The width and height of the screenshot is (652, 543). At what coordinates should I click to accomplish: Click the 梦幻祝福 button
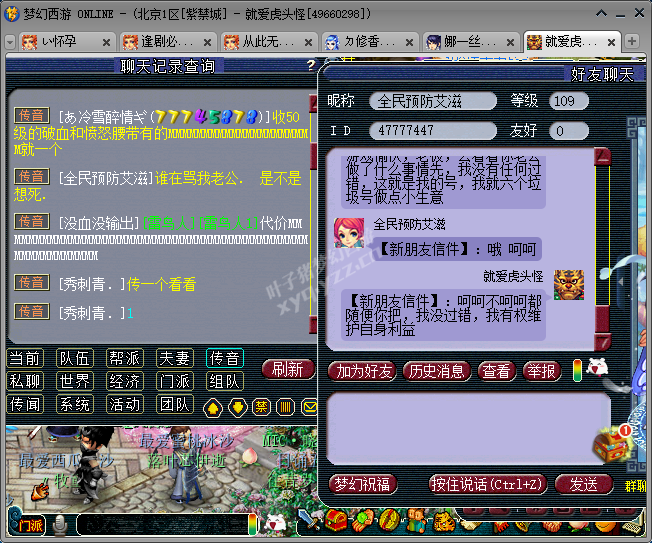[x=363, y=484]
